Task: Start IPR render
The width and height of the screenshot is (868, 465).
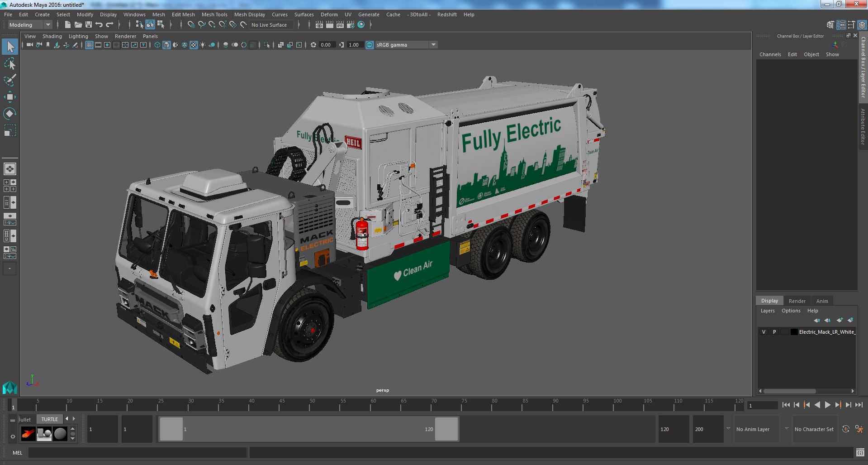Action: pyautogui.click(x=340, y=24)
